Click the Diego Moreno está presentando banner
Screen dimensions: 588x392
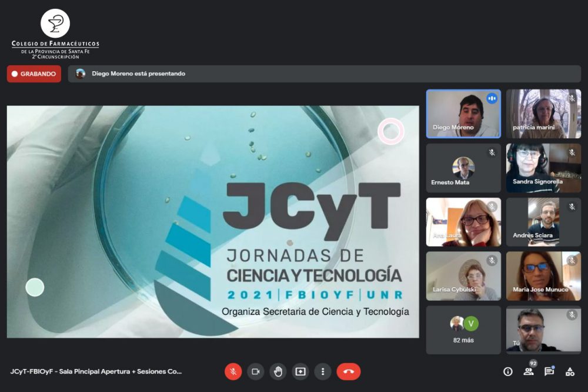coord(325,74)
